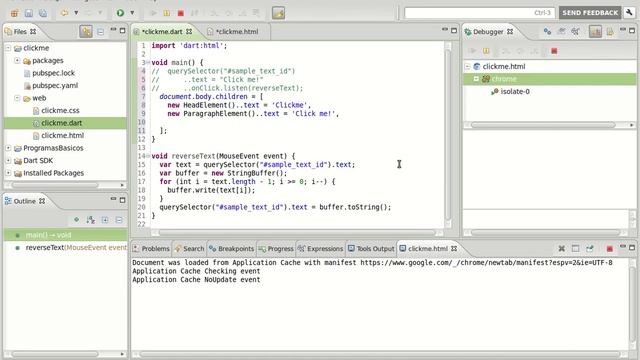This screenshot has width=640, height=360.
Task: Open clickme.html in Files tree
Action: click(x=62, y=136)
